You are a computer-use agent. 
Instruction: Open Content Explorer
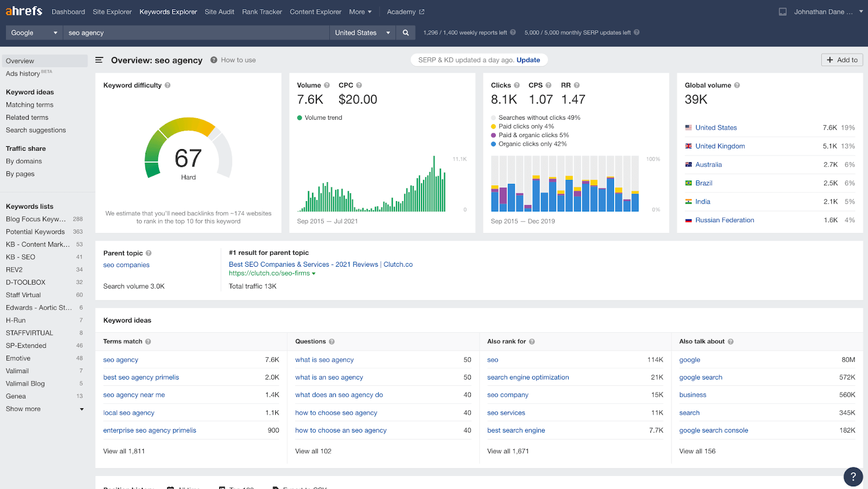point(316,12)
